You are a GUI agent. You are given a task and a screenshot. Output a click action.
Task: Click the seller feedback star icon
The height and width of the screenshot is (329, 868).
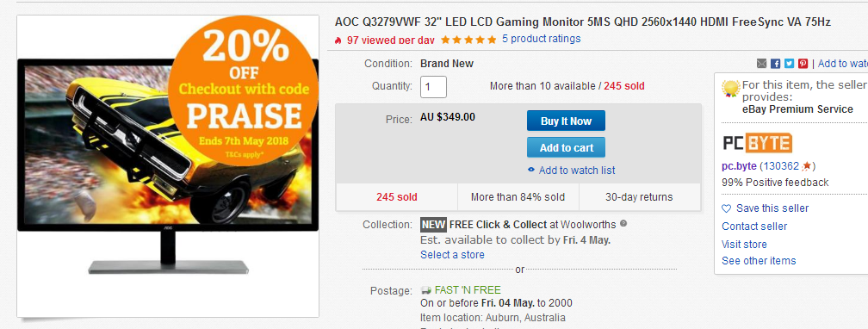coord(807,166)
